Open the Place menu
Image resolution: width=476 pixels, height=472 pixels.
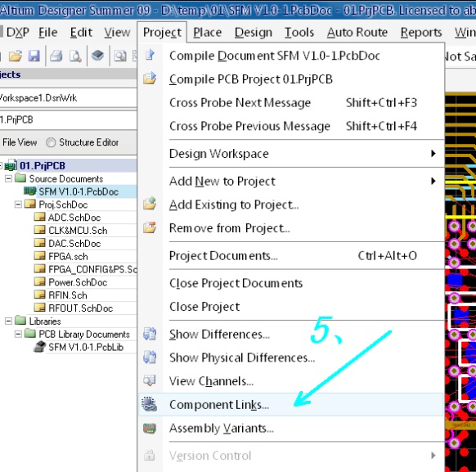click(x=208, y=32)
